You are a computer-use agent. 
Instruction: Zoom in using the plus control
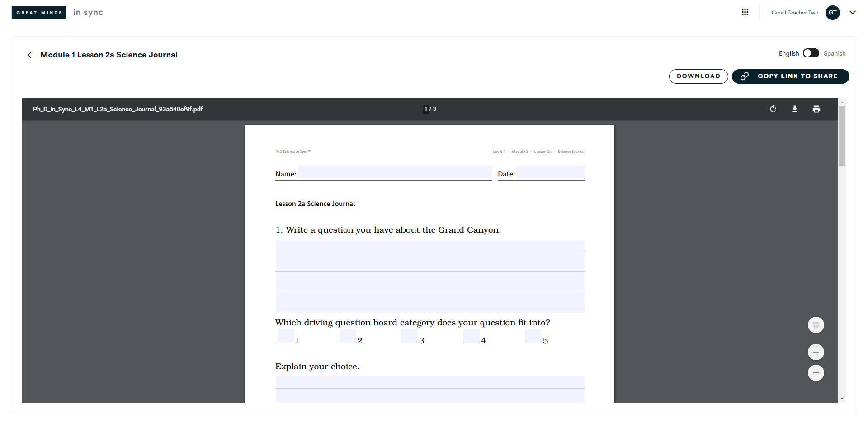(816, 352)
